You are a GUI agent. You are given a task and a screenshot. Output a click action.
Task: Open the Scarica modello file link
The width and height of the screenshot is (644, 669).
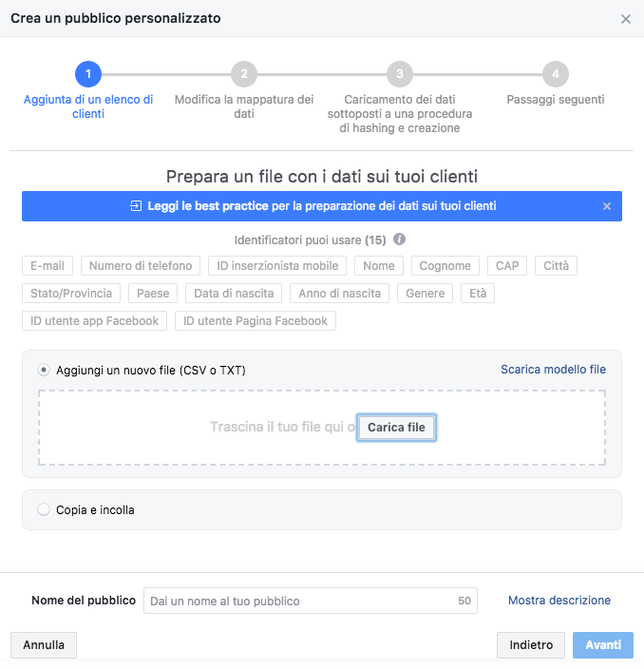(553, 370)
